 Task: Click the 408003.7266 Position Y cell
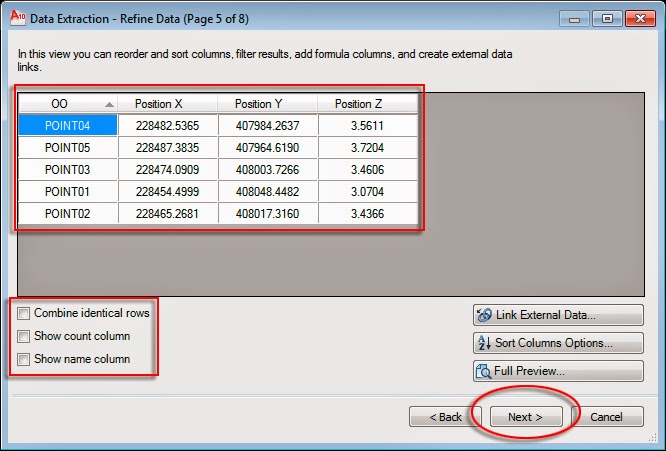tap(267, 169)
